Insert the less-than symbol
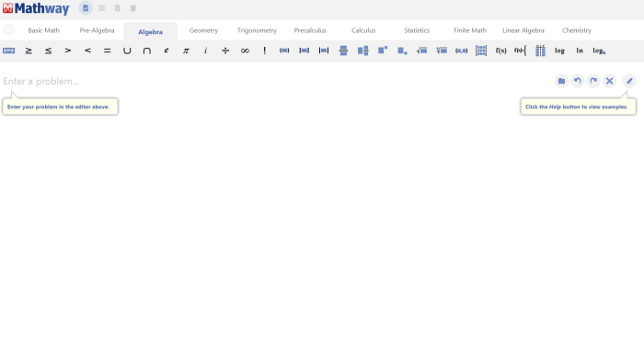644x362 pixels. point(87,51)
